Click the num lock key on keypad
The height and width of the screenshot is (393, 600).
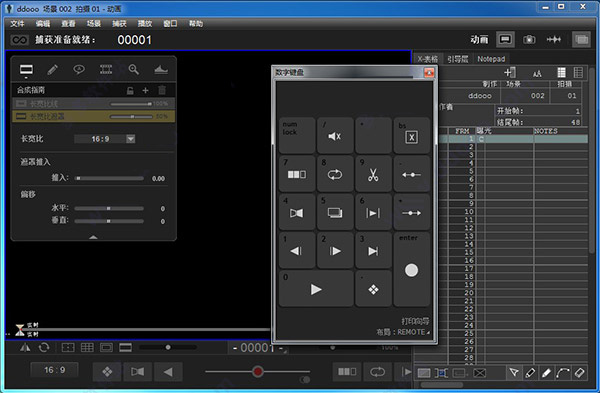tap(297, 135)
